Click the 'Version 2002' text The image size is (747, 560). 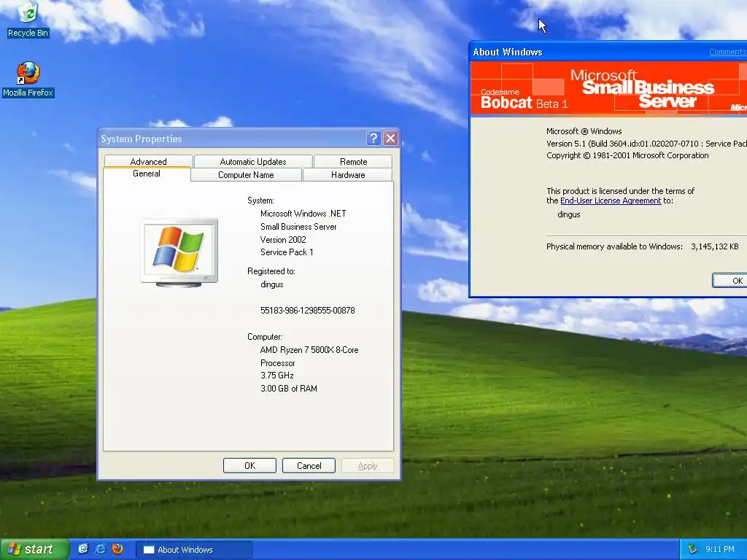283,239
